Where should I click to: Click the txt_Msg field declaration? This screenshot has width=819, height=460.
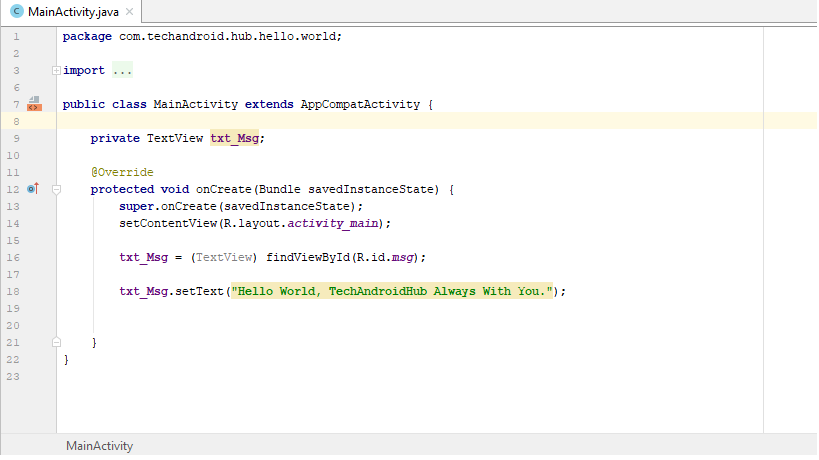(237, 138)
